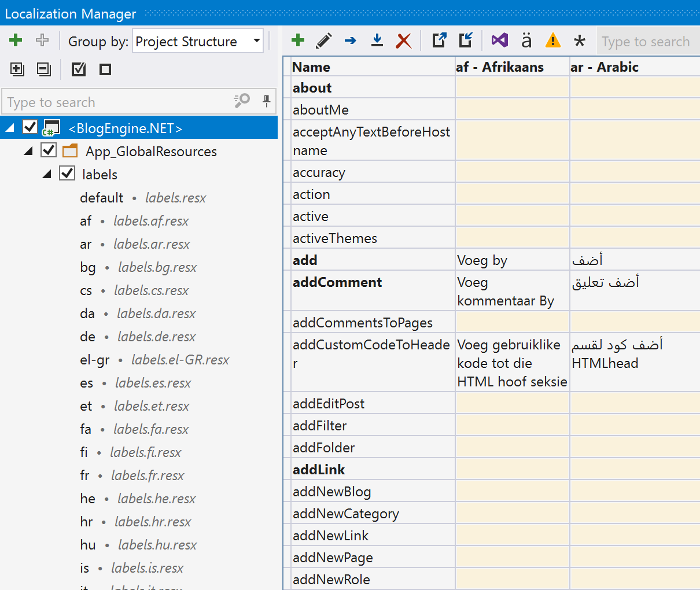The image size is (700, 590).
Task: Toggle the labels resource checkbox
Action: tap(67, 174)
